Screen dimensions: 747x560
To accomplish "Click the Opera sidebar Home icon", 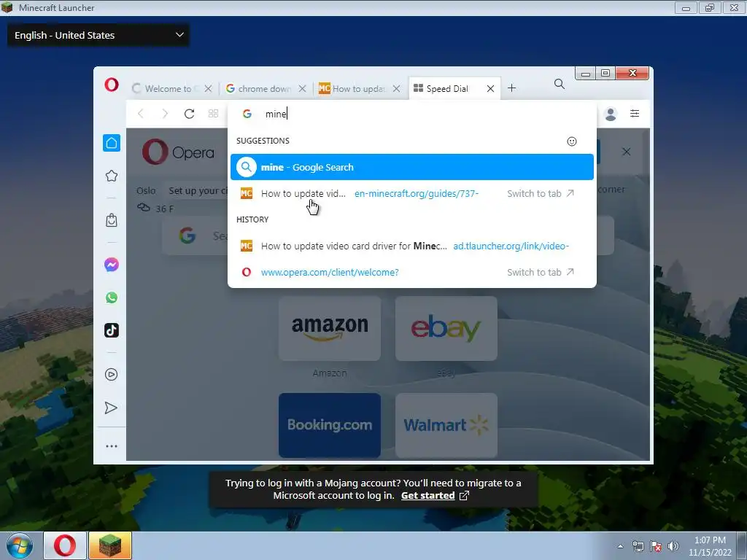I will pos(112,143).
